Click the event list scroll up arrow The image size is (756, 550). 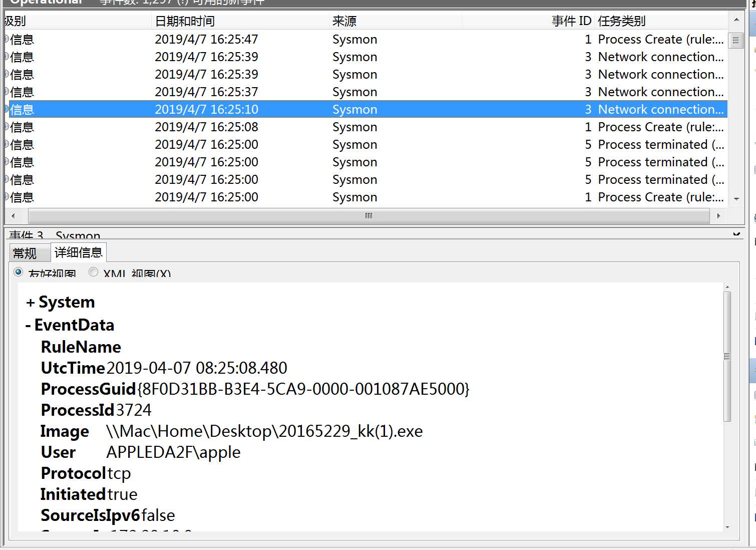tap(736, 21)
